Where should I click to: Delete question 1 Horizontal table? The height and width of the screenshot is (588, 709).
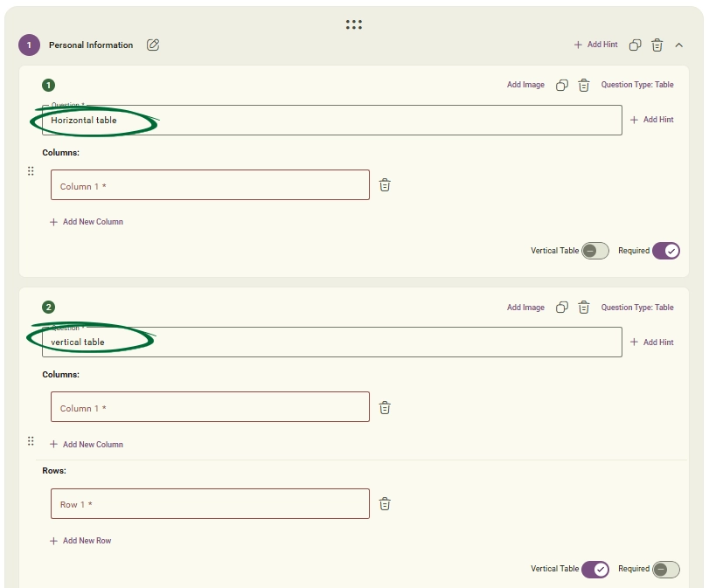point(584,85)
